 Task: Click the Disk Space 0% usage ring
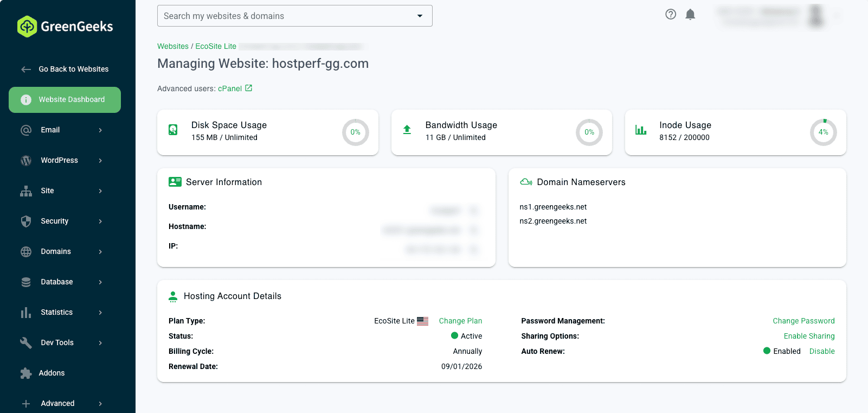coord(356,132)
